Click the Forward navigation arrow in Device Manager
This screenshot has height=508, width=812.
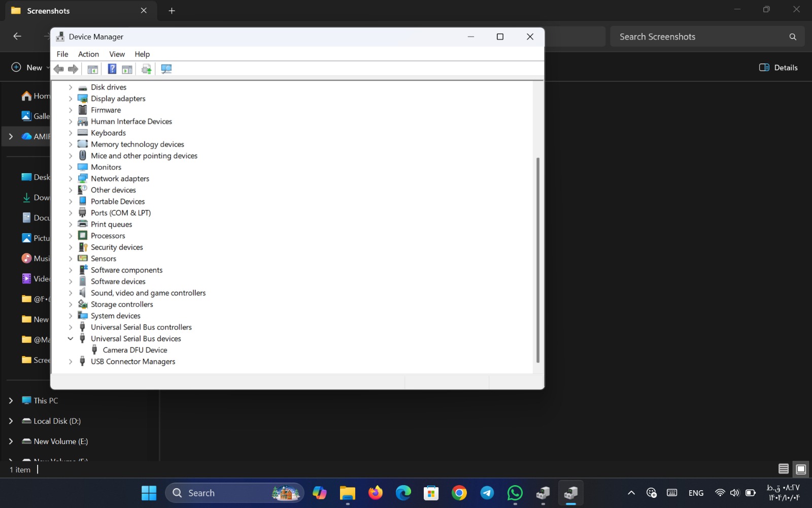click(x=73, y=69)
